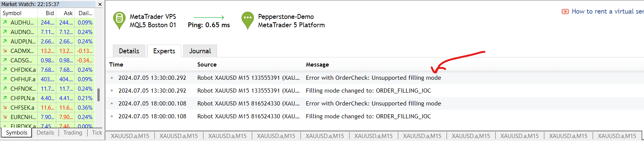Click the down arrow icon for EURCNH
Screen dimensions: 644x141
click(5, 117)
